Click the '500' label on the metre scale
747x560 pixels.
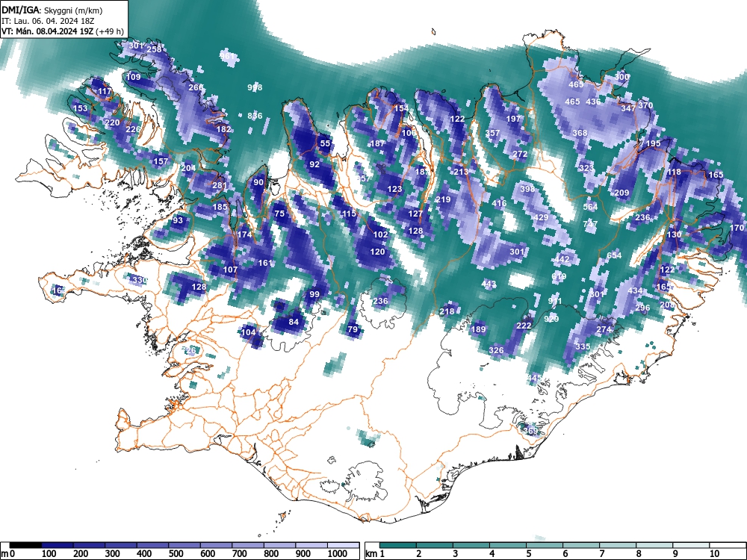coord(176,554)
